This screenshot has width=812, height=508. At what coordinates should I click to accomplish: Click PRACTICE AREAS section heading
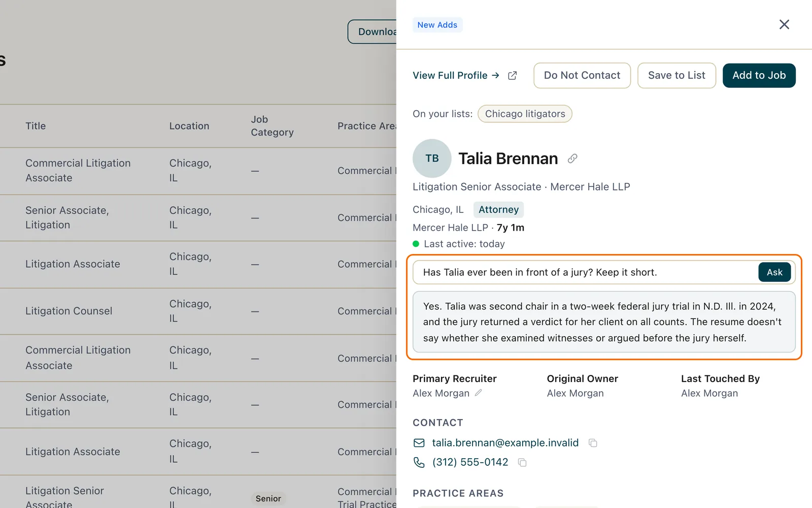[x=458, y=493]
